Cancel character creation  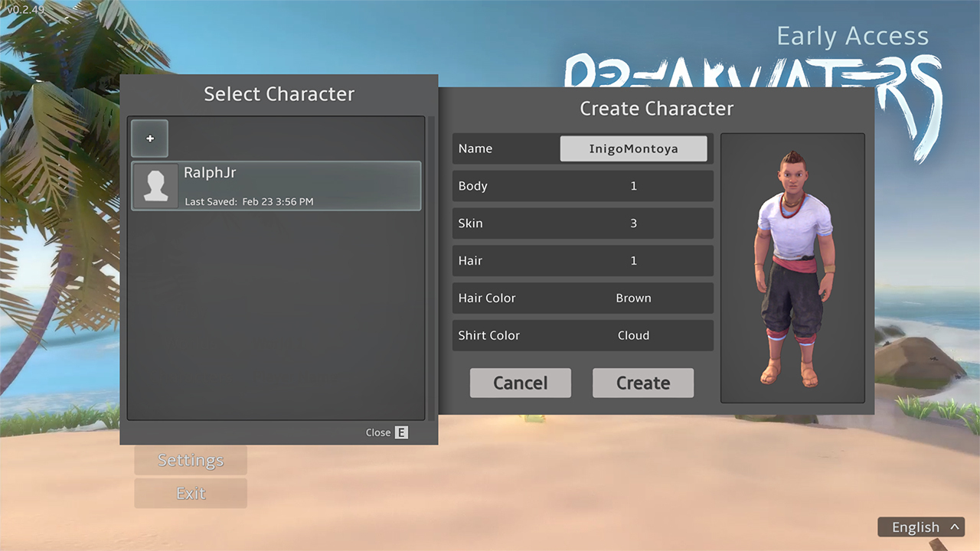point(521,383)
